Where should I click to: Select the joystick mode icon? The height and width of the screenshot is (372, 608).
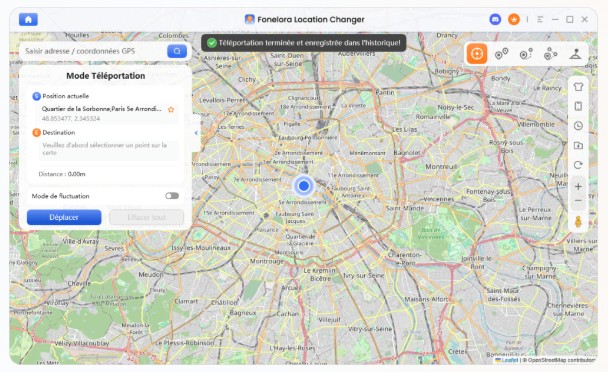tap(575, 54)
